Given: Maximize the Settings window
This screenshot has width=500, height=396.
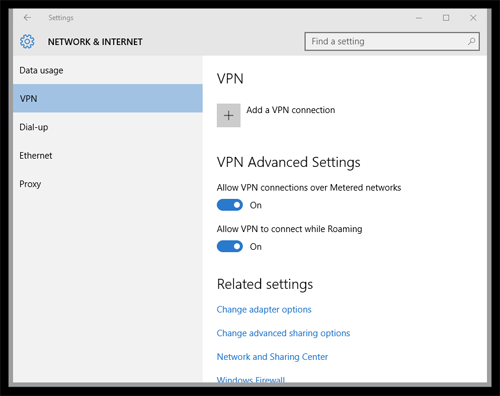Looking at the screenshot, I should point(446,18).
